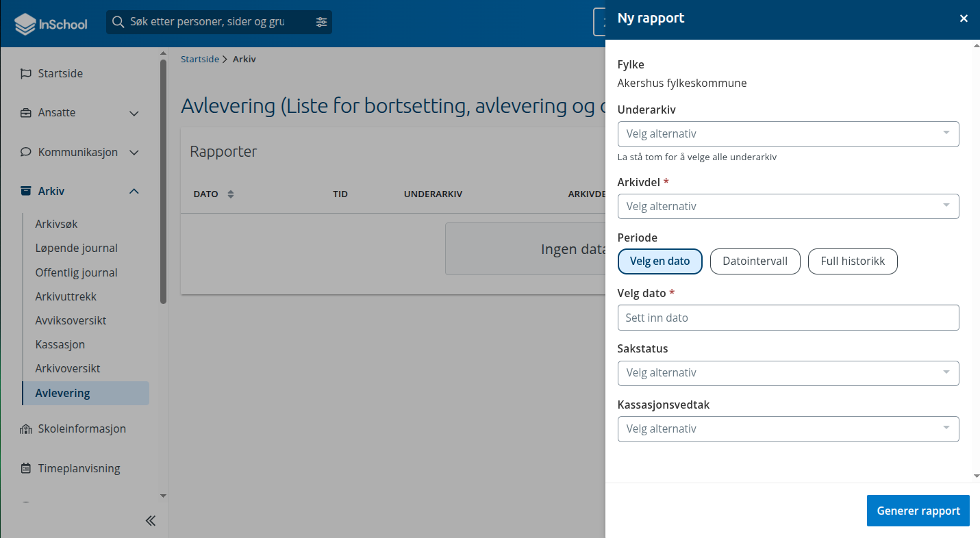Click the TID column header
Viewport: 980px width, 538px height.
[x=340, y=194]
